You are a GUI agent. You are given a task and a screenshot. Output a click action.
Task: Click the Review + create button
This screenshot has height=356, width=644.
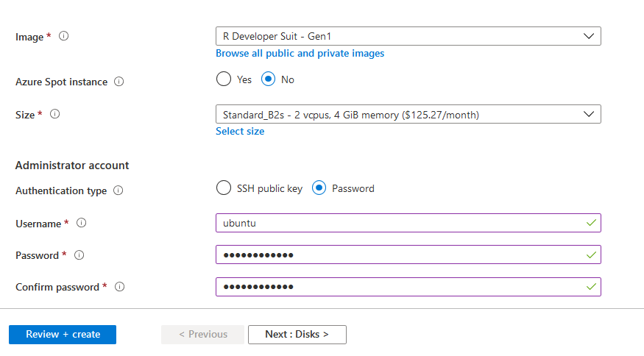[x=63, y=334]
